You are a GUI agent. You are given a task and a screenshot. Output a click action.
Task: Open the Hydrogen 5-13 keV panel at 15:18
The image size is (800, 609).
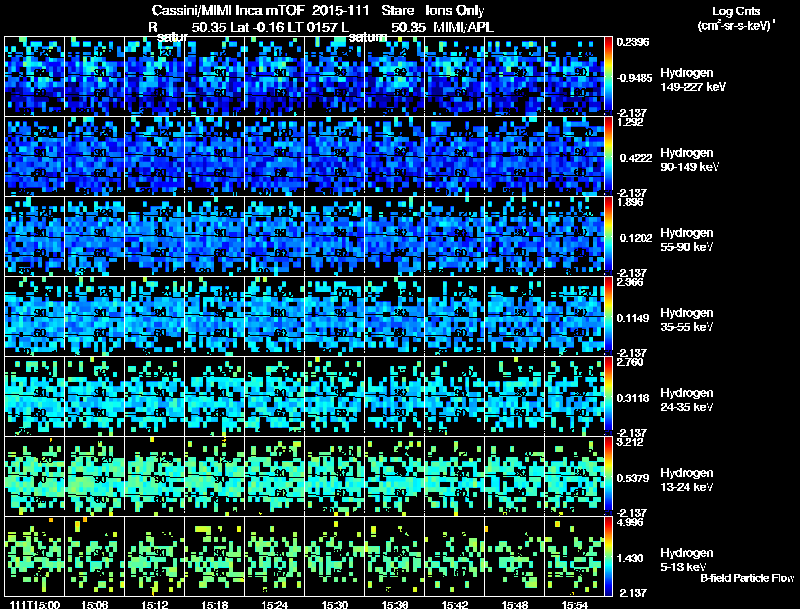[x=215, y=556]
